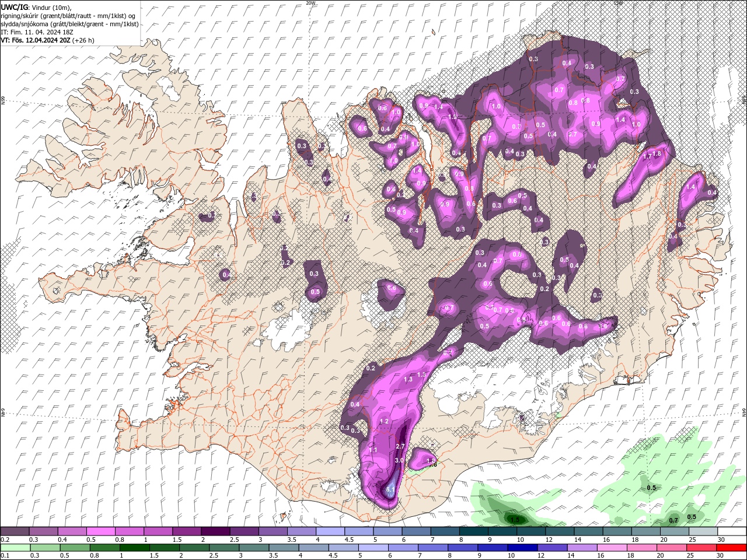Viewport: 747px width, 560px height.
Task: Select the top-row swatch labeled 16
Action: [617, 531]
